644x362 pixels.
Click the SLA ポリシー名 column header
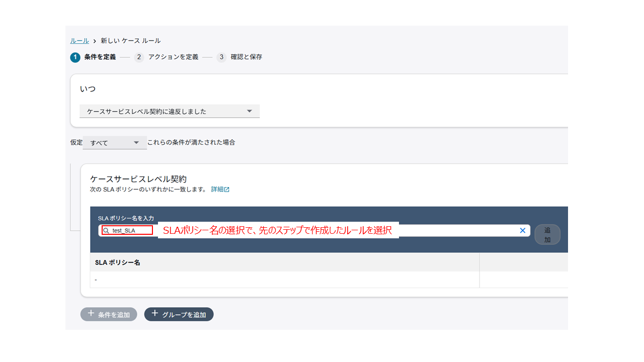pyautogui.click(x=118, y=262)
